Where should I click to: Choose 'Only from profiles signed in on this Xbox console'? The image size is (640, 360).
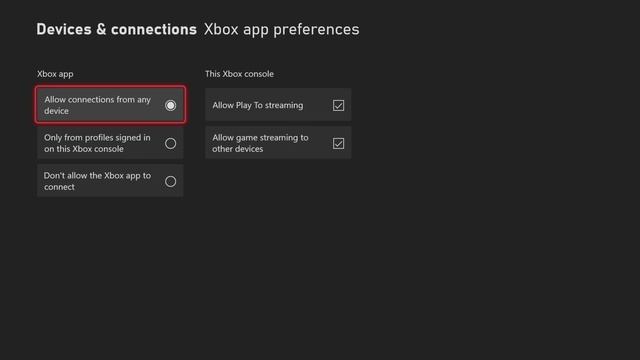pyautogui.click(x=110, y=143)
